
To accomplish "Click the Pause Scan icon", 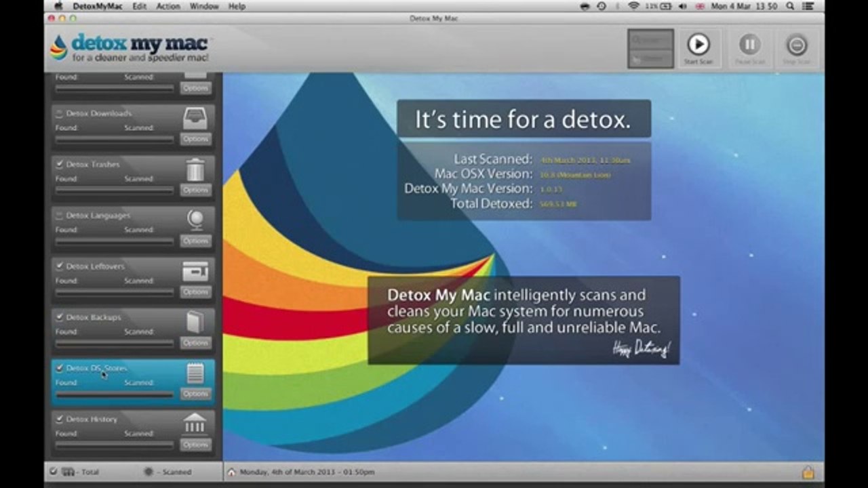I will [749, 45].
